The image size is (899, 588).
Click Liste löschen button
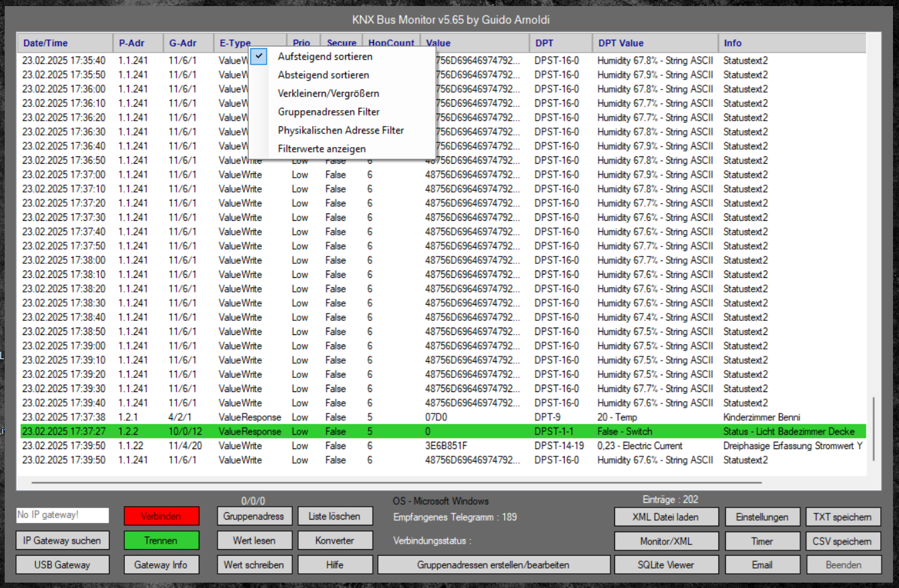(335, 516)
